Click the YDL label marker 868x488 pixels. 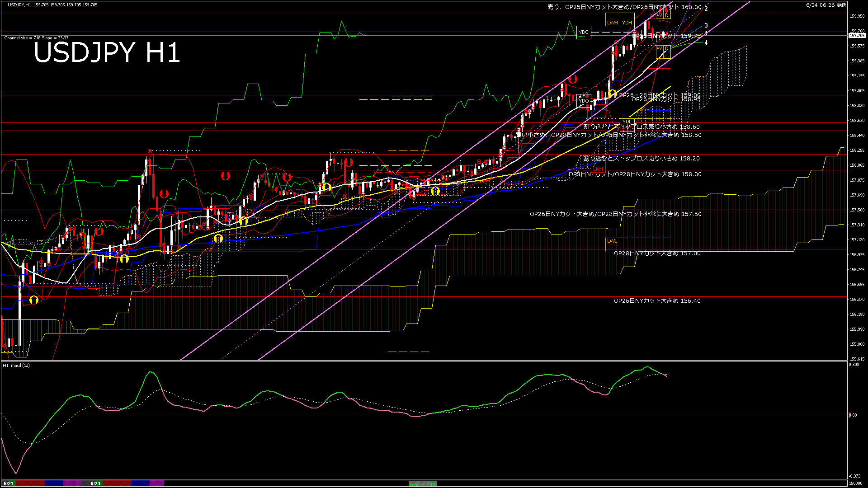pyautogui.click(x=627, y=122)
